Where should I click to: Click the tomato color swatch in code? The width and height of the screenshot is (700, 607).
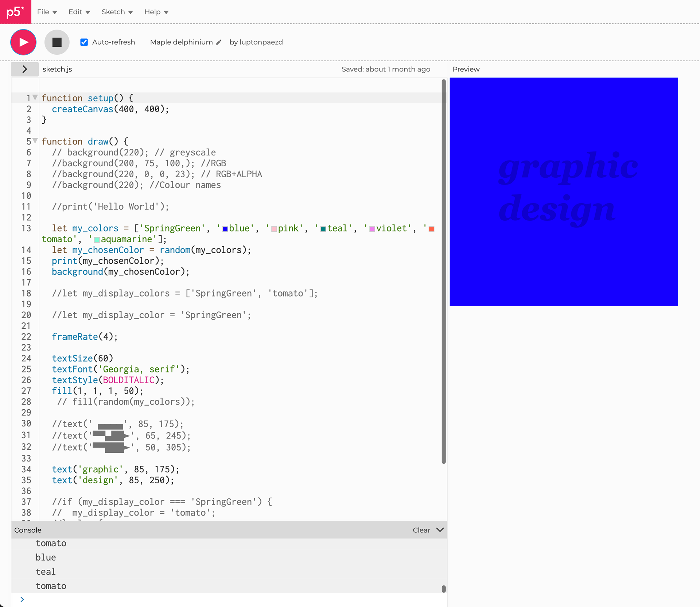pos(431,229)
